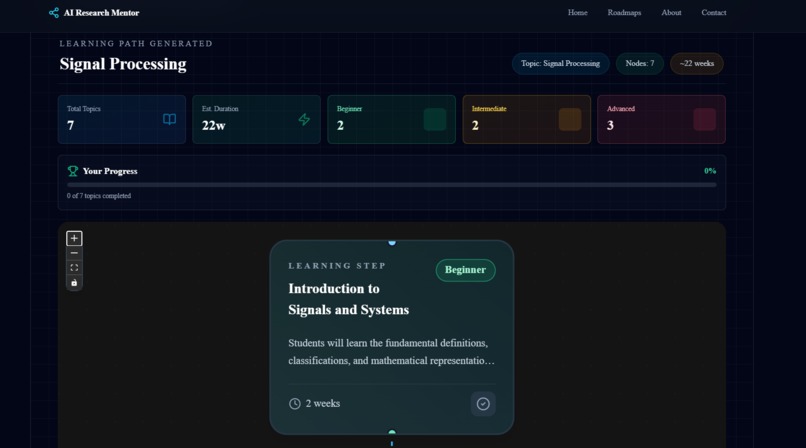This screenshot has width=806, height=448.
Task: Click the Signal Processing page heading
Action: (123, 64)
